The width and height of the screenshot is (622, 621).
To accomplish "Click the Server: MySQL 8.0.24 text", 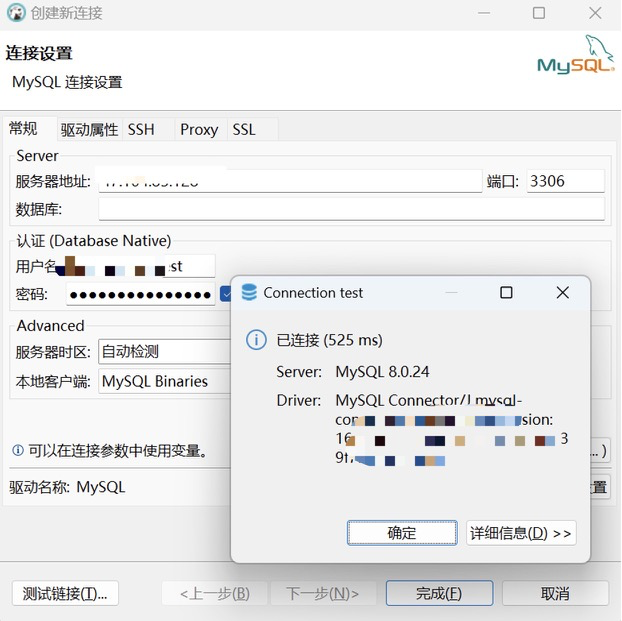I will click(353, 372).
